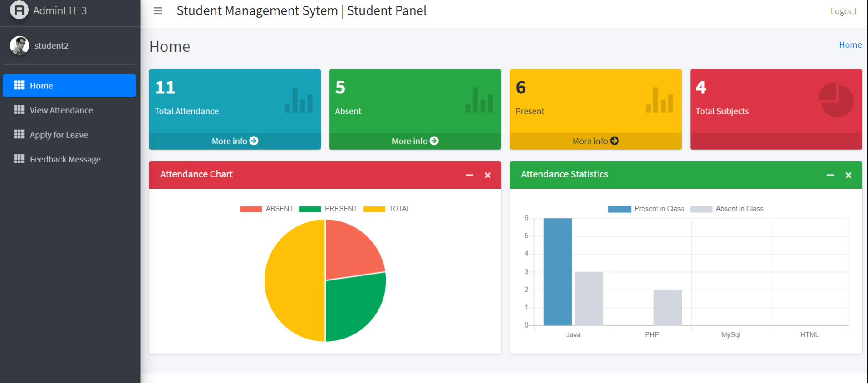868x383 pixels.
Task: Open More info on Absent card
Action: [415, 141]
